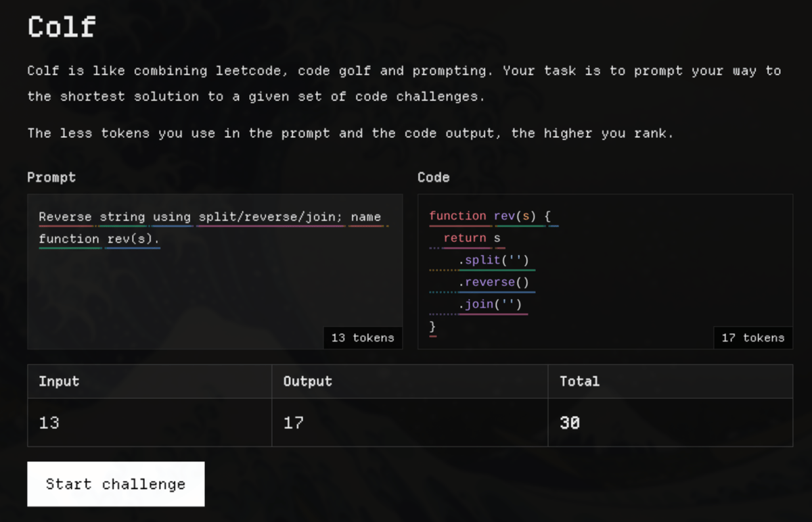812x522 pixels.
Task: Click the .split('') line in code
Action: [x=493, y=260]
